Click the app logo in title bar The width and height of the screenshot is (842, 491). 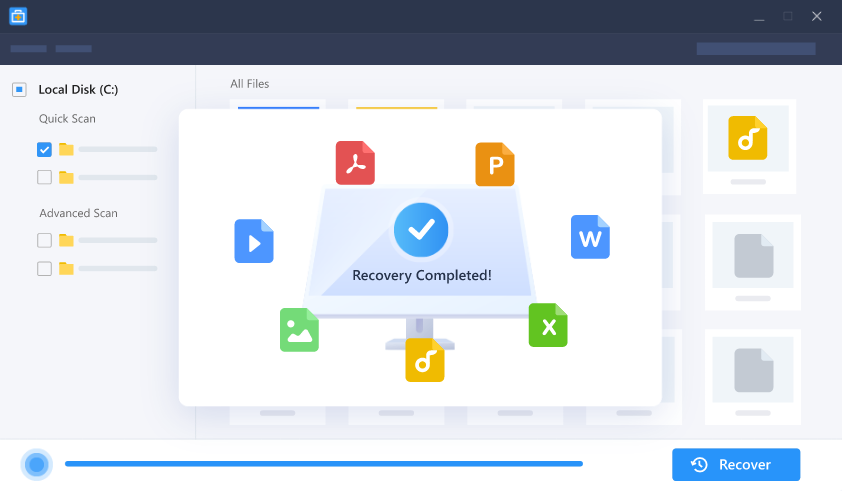tap(18, 16)
